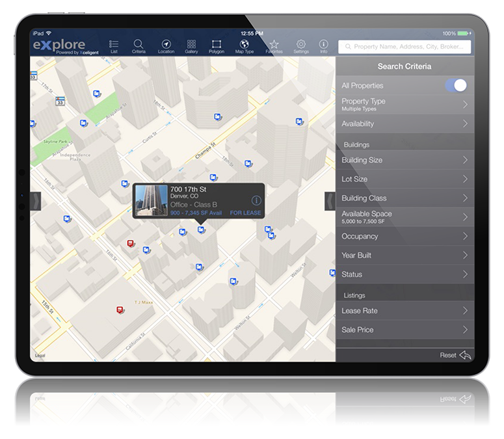The width and height of the screenshot is (504, 439).
Task: Open the Year Built row
Action: point(404,255)
